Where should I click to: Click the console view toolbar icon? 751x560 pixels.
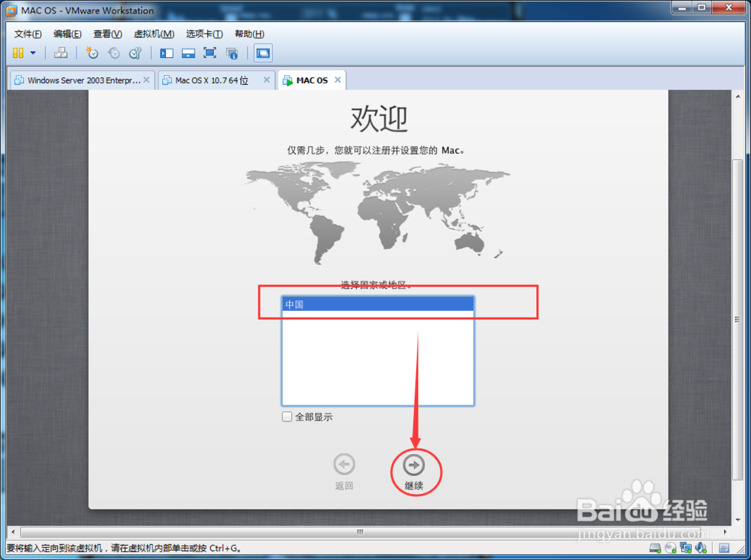coord(263,53)
